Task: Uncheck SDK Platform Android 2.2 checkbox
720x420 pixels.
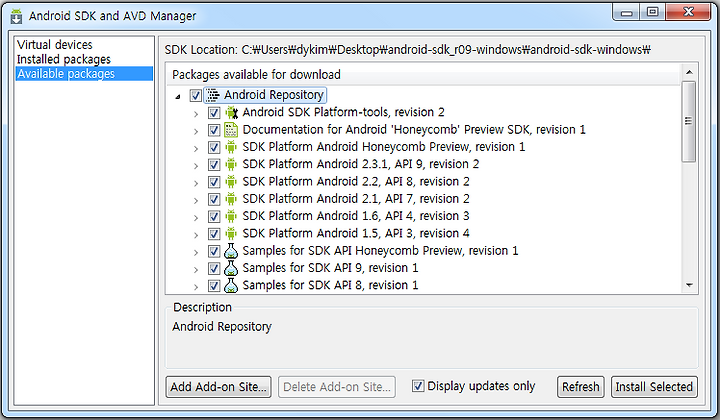Action: pos(214,182)
